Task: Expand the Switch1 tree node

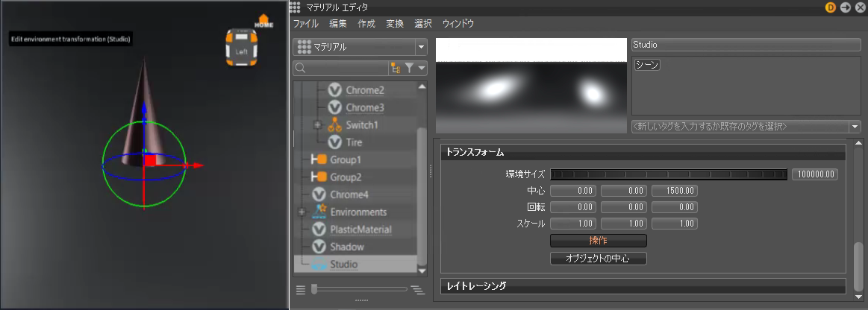Action: pyautogui.click(x=317, y=125)
